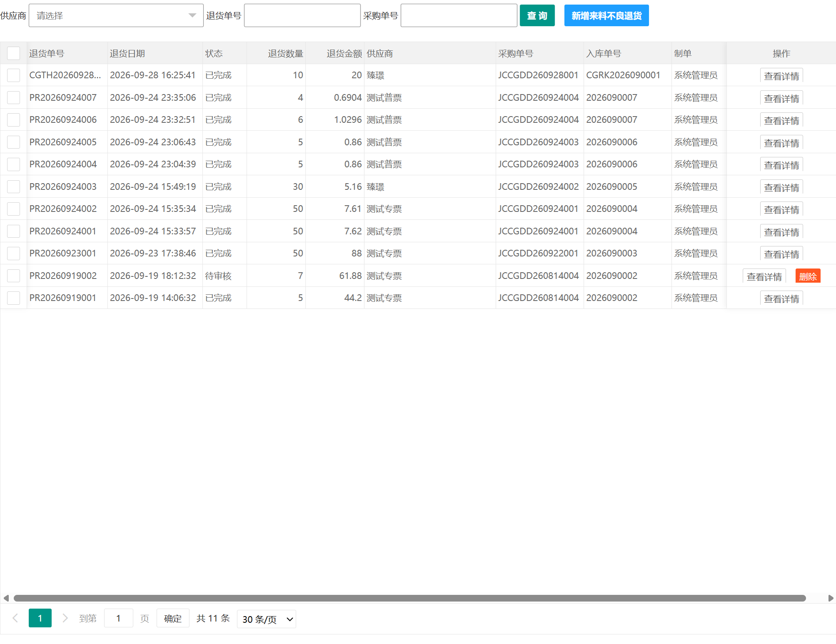View details for CGTH20260928 return
836x644 pixels.
[781, 76]
